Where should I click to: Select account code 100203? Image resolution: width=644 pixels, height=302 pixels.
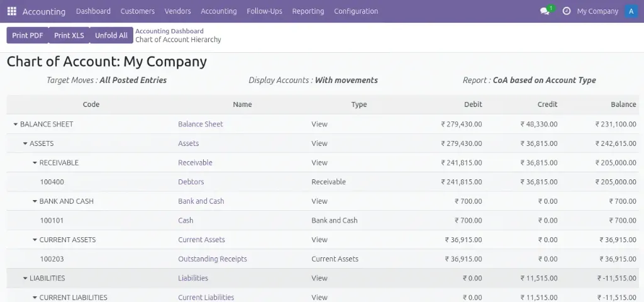(52, 259)
